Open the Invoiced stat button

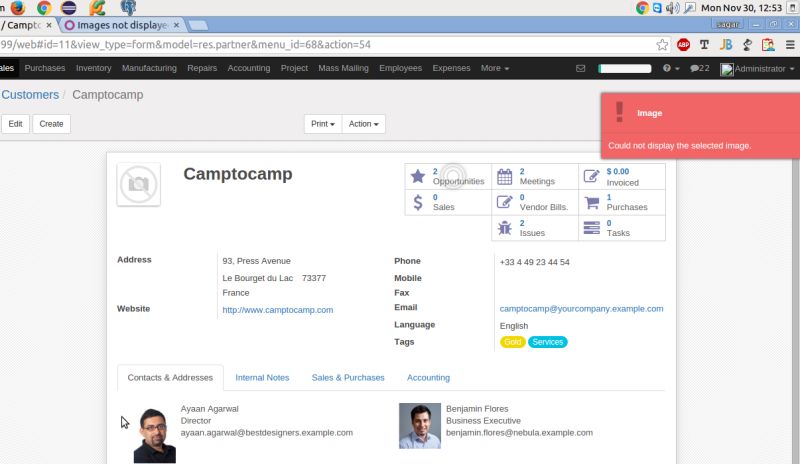click(622, 177)
